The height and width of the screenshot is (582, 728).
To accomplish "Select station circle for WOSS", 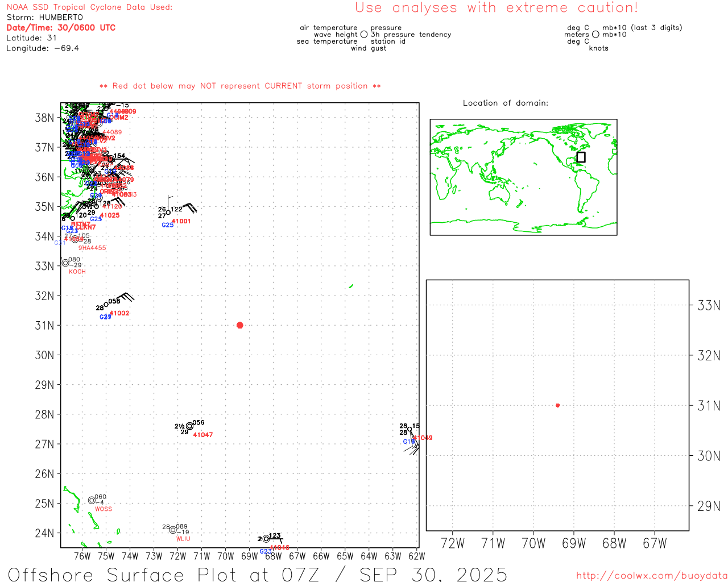I will (x=92, y=500).
